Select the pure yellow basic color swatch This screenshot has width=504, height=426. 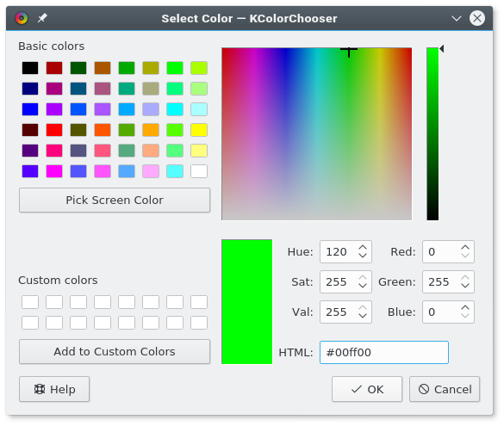coord(199,130)
